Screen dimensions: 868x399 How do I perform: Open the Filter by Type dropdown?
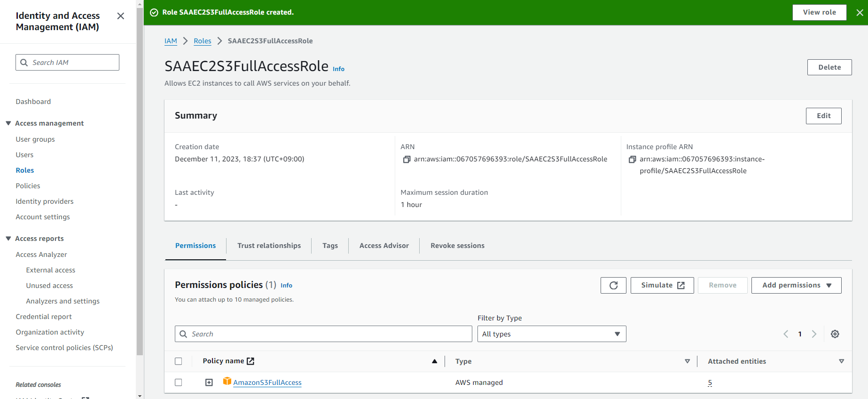click(551, 334)
